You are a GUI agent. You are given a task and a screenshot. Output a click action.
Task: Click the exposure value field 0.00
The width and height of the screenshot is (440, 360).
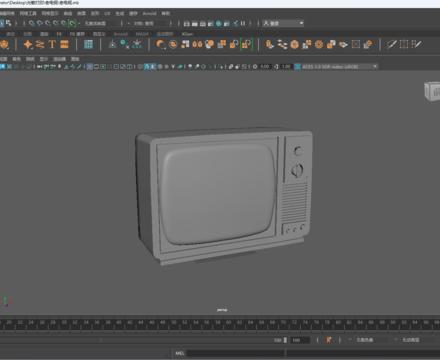pos(265,67)
